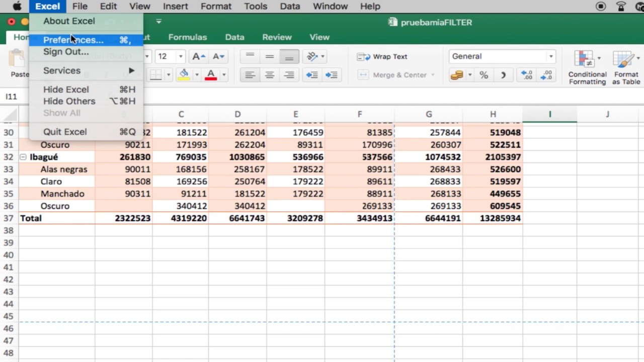Open Conditional Formatting

[587, 67]
